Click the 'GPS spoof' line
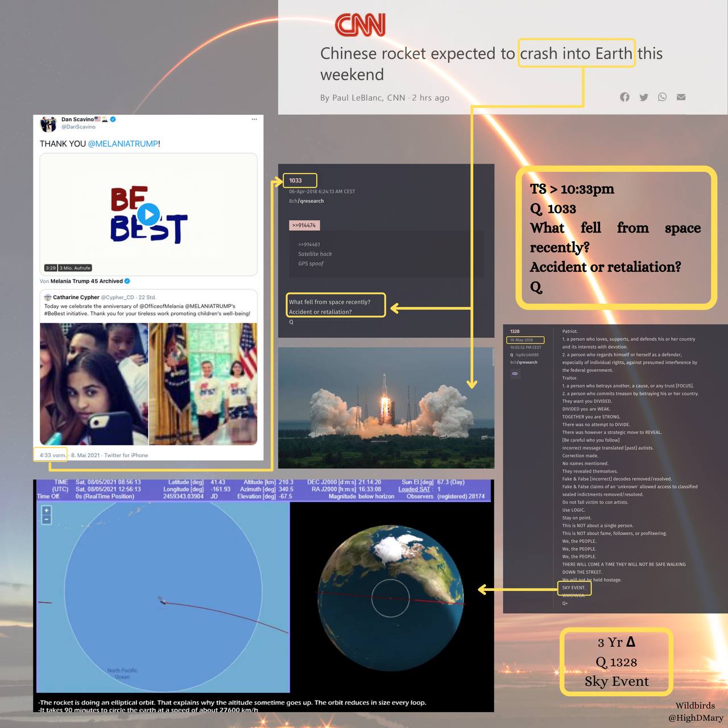 coord(311,263)
